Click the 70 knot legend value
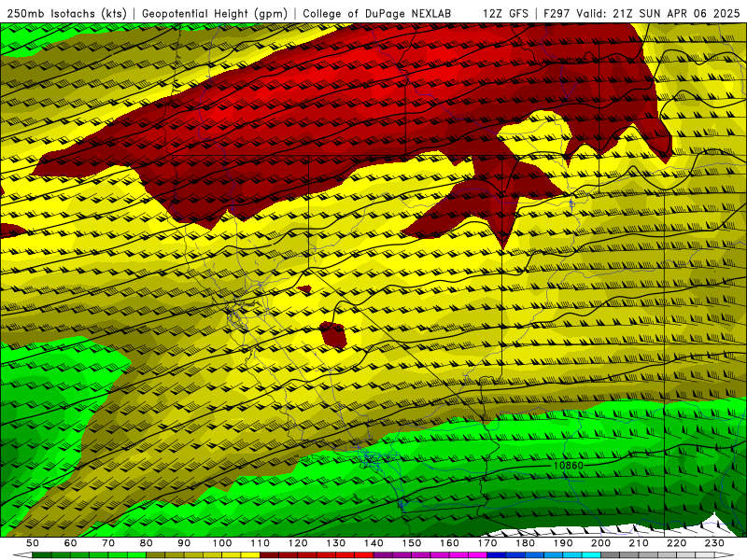 pos(108,543)
